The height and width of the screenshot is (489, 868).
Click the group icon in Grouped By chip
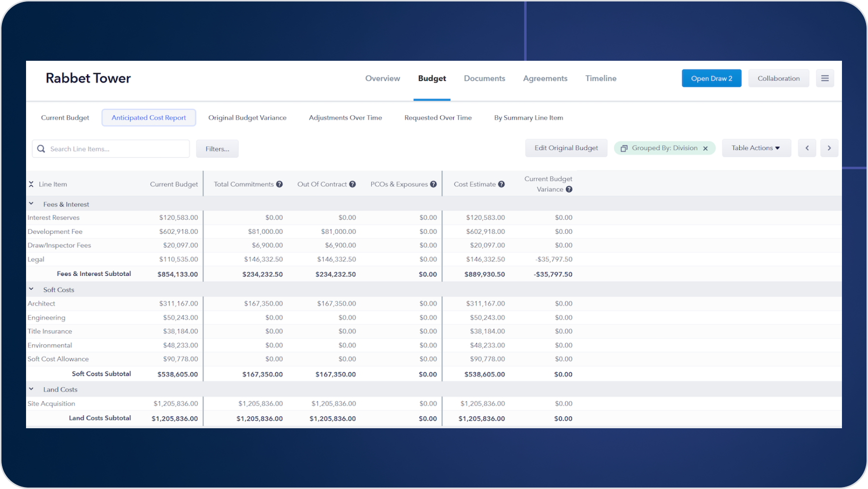(624, 149)
